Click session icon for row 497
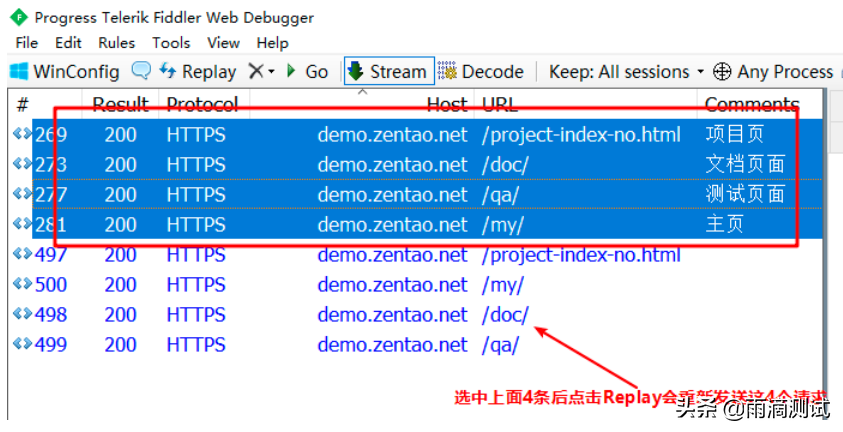The height and width of the screenshot is (432, 843). 22,255
